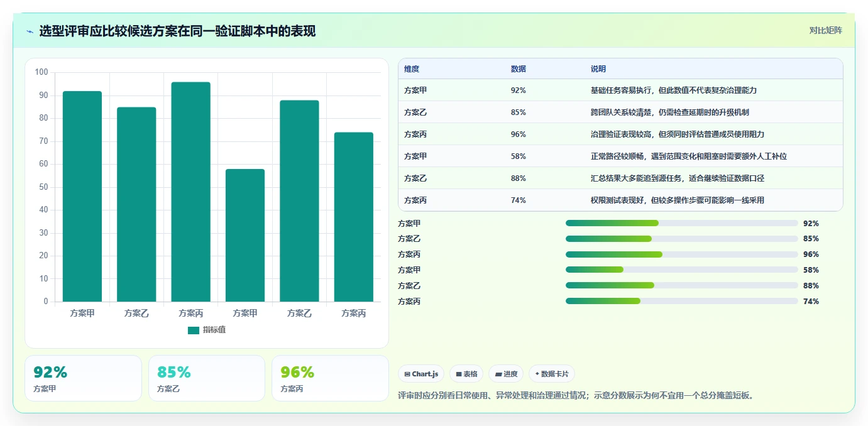This screenshot has height=426, width=868.
Task: Click the progress bar labeled 85%
Action: coord(682,239)
